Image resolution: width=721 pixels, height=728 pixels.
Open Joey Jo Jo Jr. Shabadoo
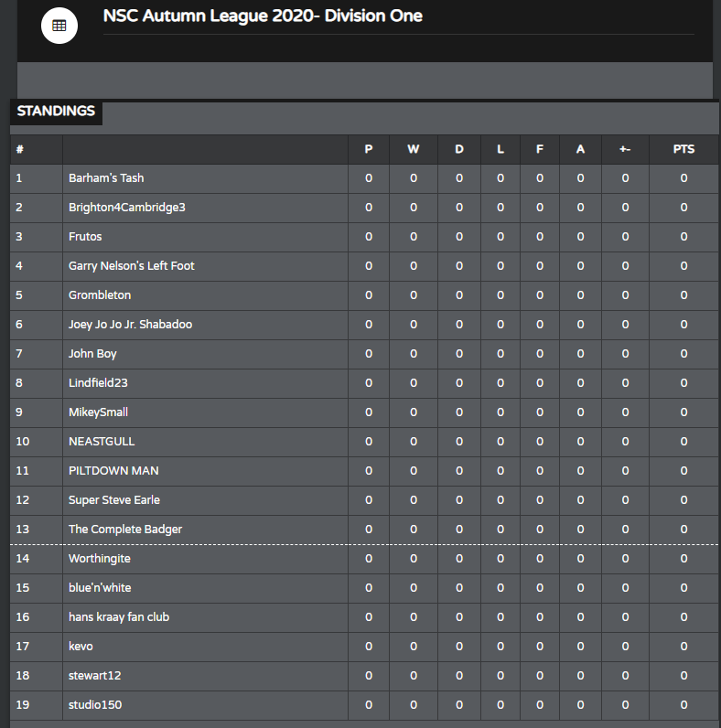point(131,325)
